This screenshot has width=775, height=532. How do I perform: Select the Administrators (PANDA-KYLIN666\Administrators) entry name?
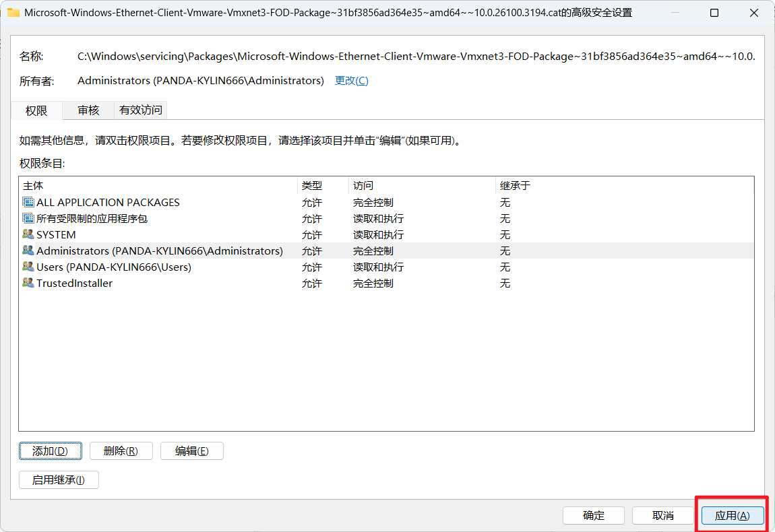[x=160, y=251]
